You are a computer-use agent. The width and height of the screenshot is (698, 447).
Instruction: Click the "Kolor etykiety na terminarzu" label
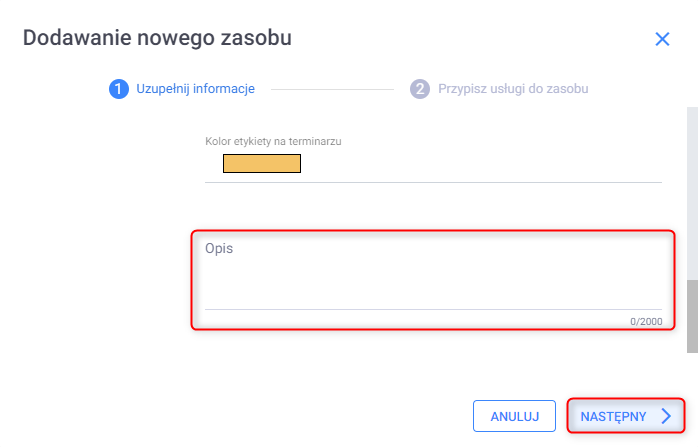(273, 141)
